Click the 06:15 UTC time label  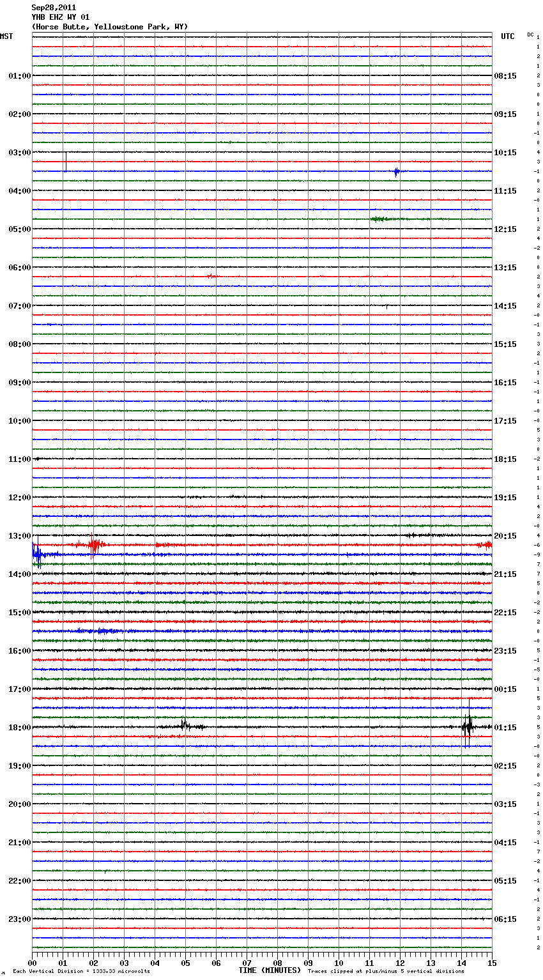tap(505, 919)
